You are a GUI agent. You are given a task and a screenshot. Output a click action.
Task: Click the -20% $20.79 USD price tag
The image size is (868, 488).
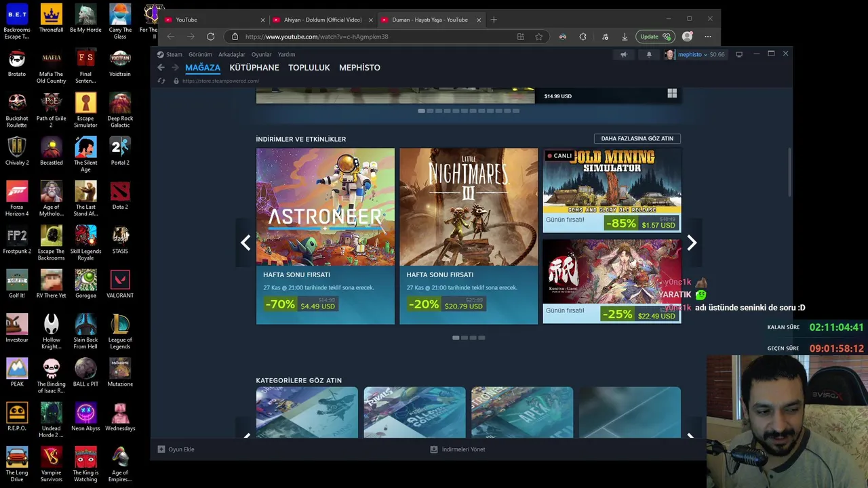click(445, 305)
